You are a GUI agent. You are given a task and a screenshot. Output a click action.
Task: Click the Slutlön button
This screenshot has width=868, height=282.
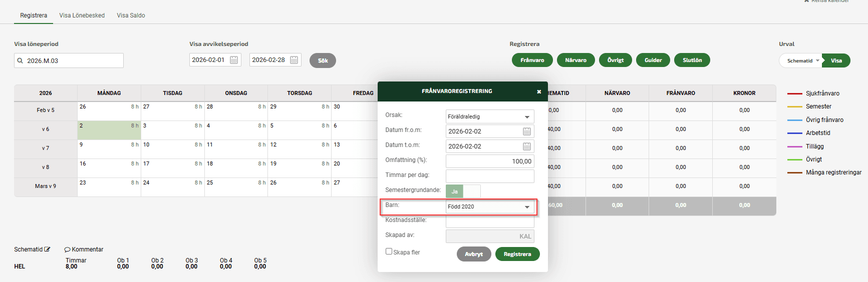692,60
